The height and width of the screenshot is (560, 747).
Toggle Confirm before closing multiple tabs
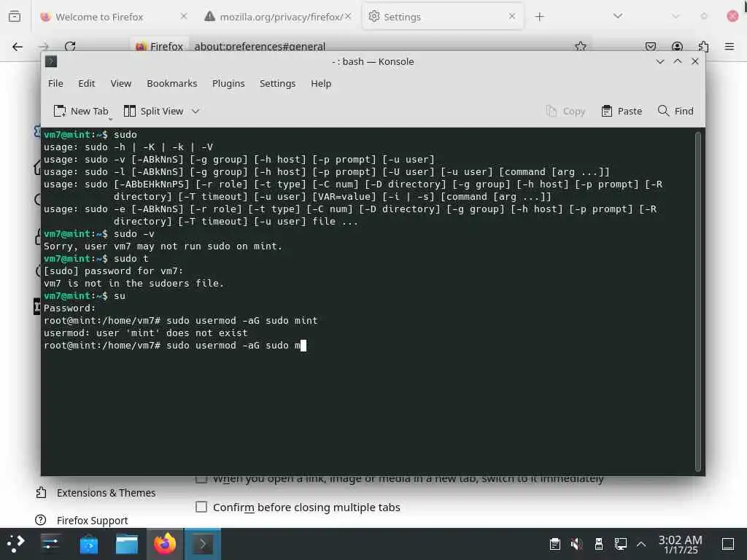tap(201, 507)
